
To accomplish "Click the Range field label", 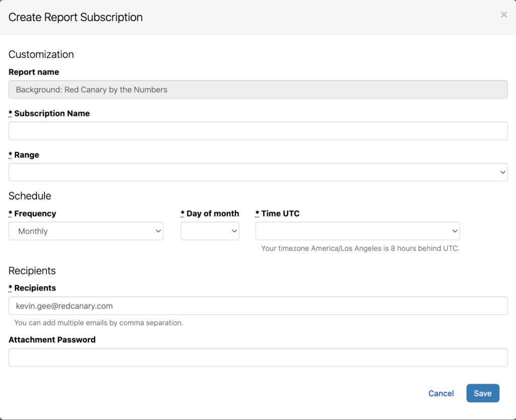I will pos(26,155).
